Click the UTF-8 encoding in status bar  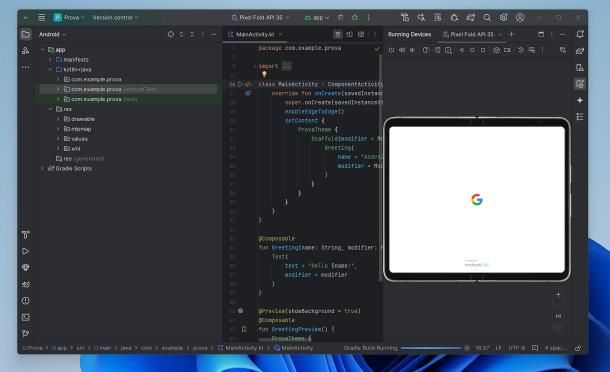click(517, 348)
